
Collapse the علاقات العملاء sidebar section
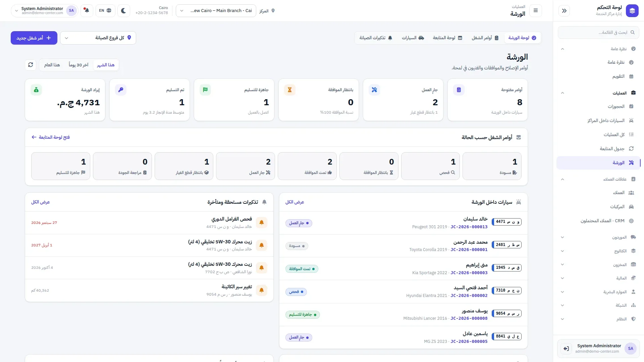click(599, 179)
